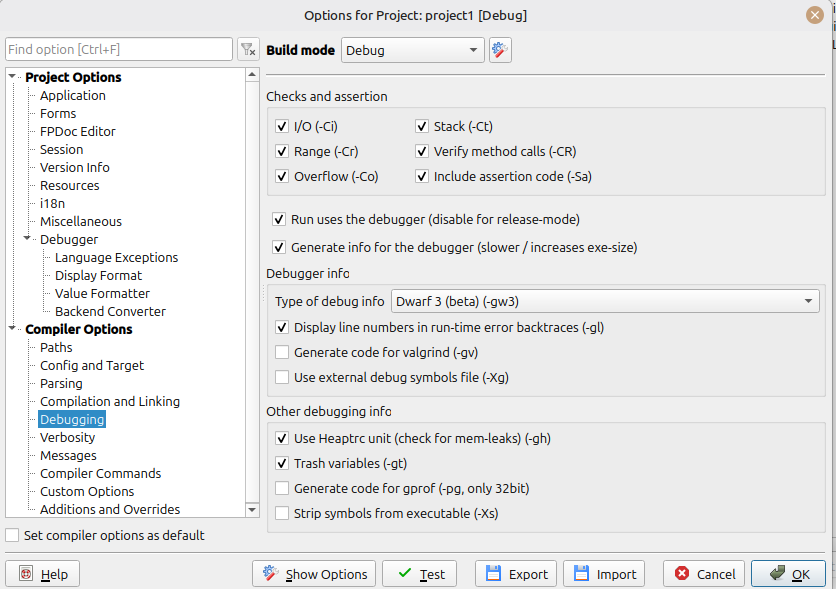Check Set compiler options as default
Image resolution: width=836 pixels, height=589 pixels.
coord(12,536)
